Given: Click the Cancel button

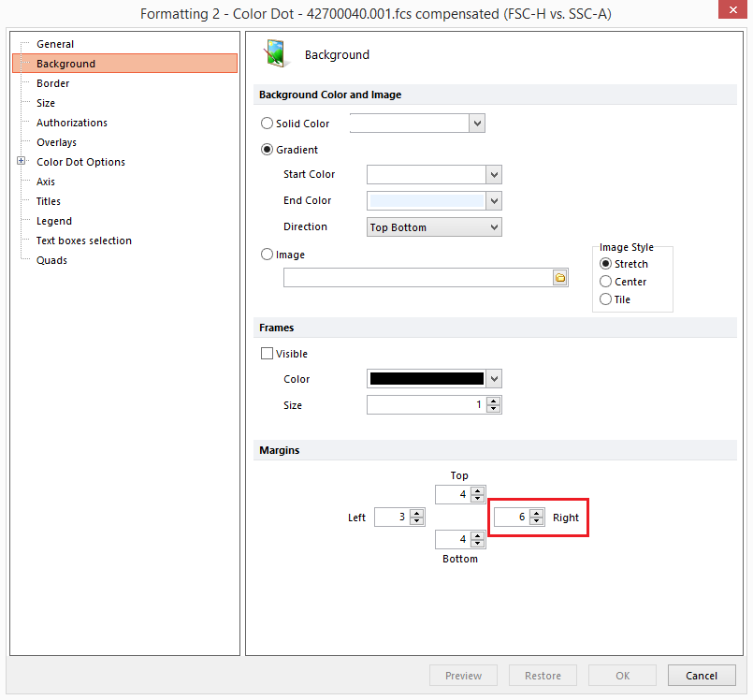Looking at the screenshot, I should pyautogui.click(x=701, y=676).
